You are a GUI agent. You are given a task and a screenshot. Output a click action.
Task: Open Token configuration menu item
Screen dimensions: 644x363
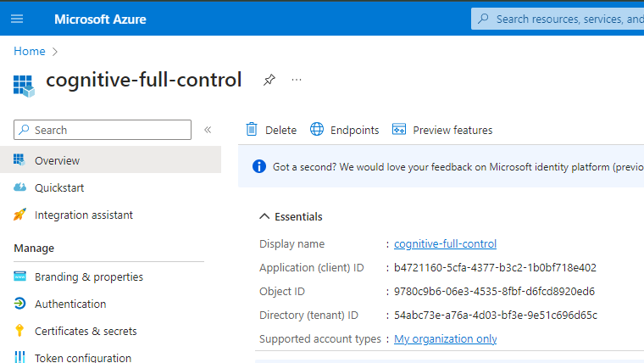(82, 358)
